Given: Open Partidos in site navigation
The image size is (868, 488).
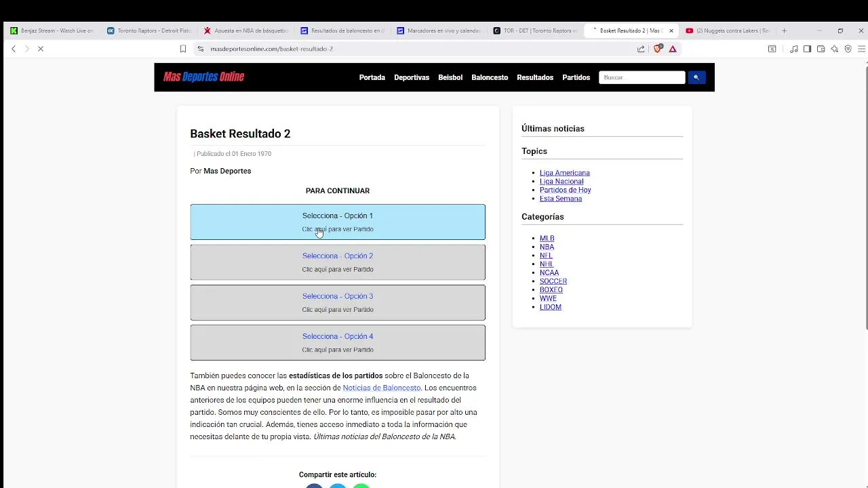Looking at the screenshot, I should point(576,77).
